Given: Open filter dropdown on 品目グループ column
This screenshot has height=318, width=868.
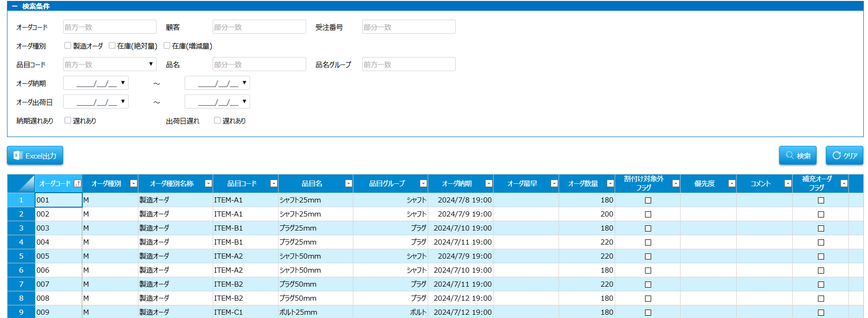Looking at the screenshot, I should (x=423, y=183).
